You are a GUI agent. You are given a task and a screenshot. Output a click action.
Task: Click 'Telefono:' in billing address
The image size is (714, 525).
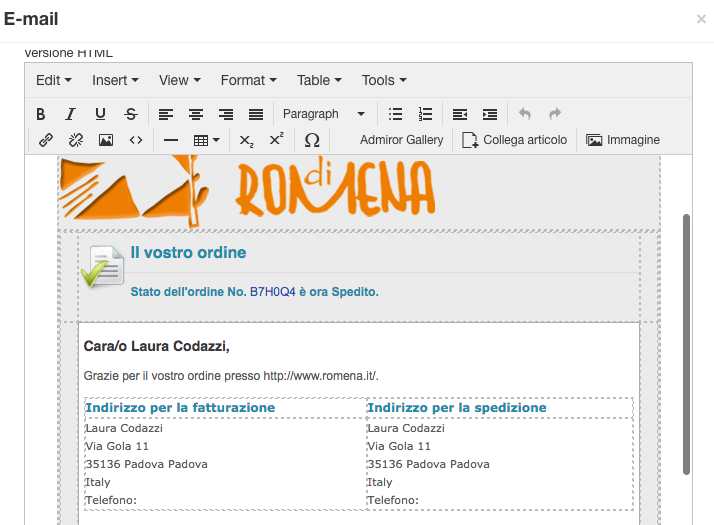click(111, 500)
